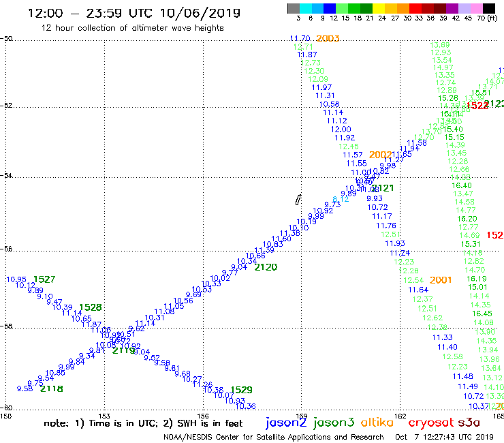The width and height of the screenshot is (504, 443).
Task: Click the wave height value '10.85'
Action: [x=55, y=373]
